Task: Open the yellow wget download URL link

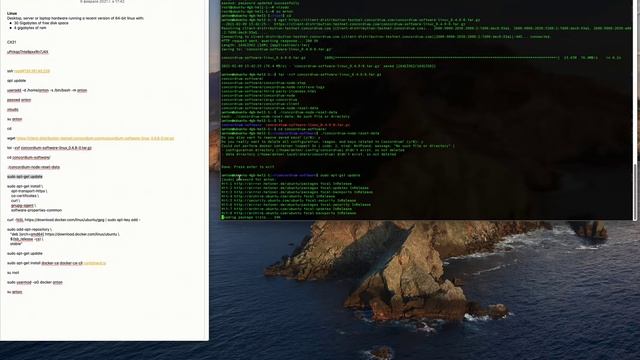Action: pos(95,138)
